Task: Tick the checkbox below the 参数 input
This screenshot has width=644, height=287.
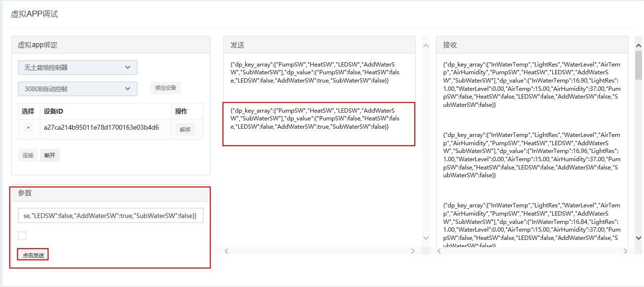Action: coord(22,236)
